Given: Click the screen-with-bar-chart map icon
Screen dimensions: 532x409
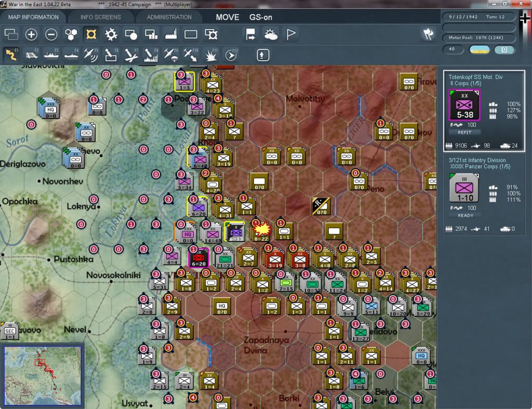Looking at the screenshot, I should click(x=151, y=34).
